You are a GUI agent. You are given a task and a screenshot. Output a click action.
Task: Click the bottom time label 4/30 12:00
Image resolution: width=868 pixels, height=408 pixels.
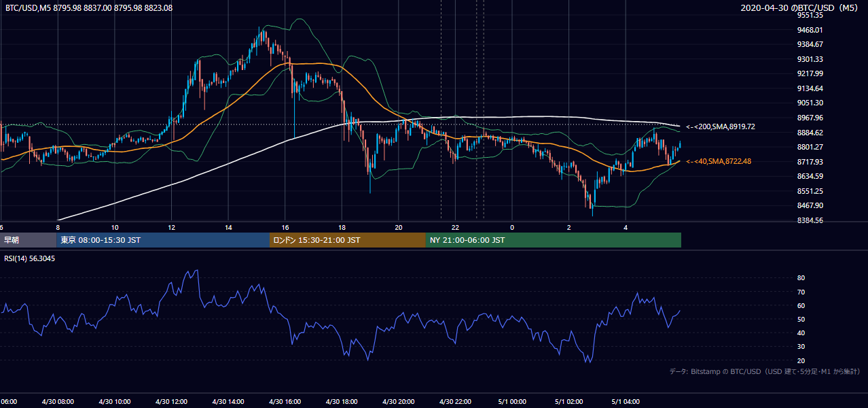coord(171,401)
